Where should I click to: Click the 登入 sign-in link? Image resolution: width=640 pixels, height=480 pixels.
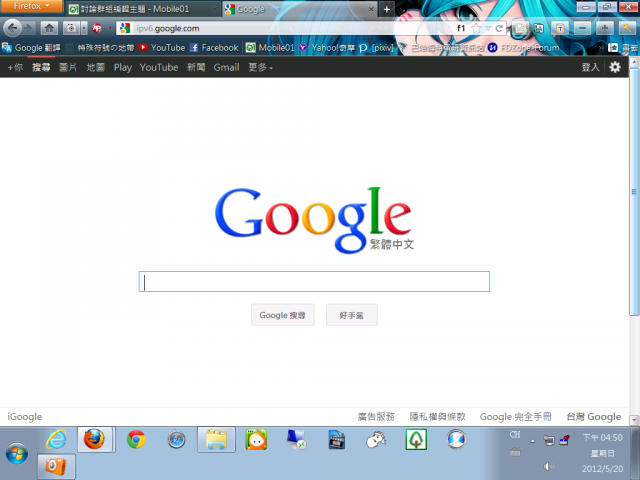point(590,67)
